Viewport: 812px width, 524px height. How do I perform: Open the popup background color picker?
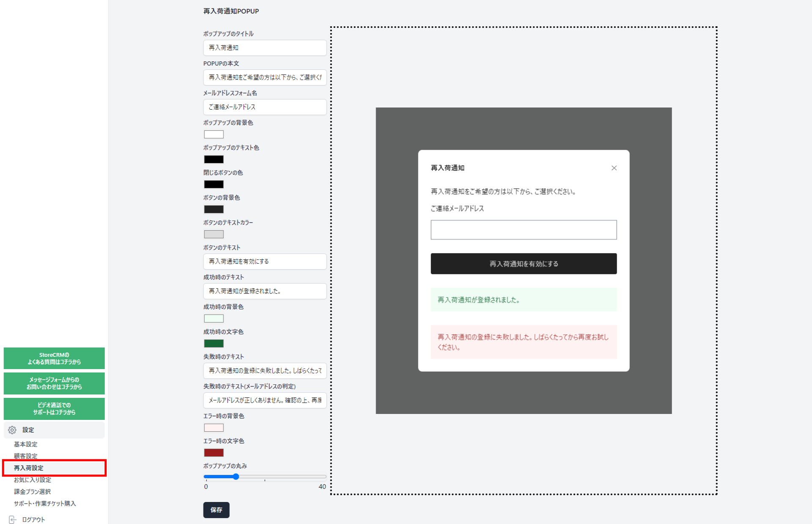213,134
